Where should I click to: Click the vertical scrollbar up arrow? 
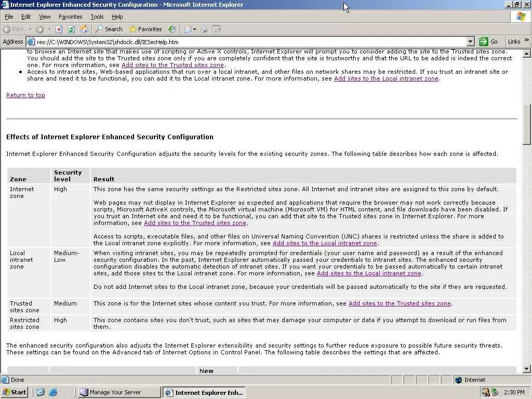tap(527, 54)
